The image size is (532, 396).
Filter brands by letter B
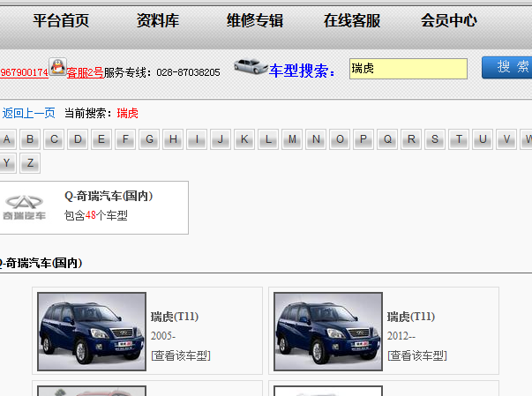[x=30, y=139]
